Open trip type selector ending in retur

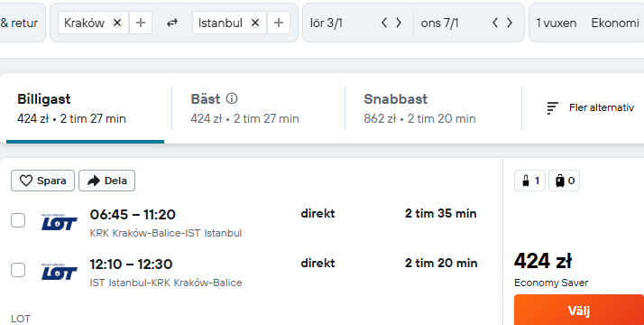tap(20, 23)
